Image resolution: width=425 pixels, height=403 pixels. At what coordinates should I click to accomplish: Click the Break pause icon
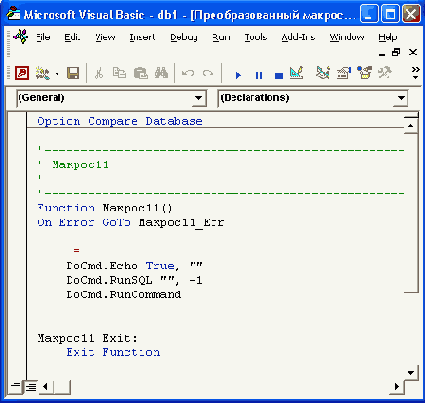coord(259,75)
